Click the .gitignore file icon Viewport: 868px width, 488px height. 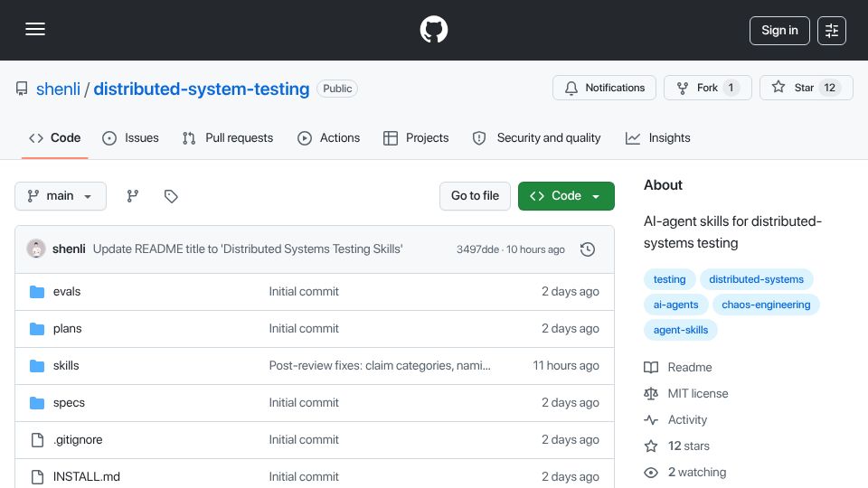coord(37,440)
